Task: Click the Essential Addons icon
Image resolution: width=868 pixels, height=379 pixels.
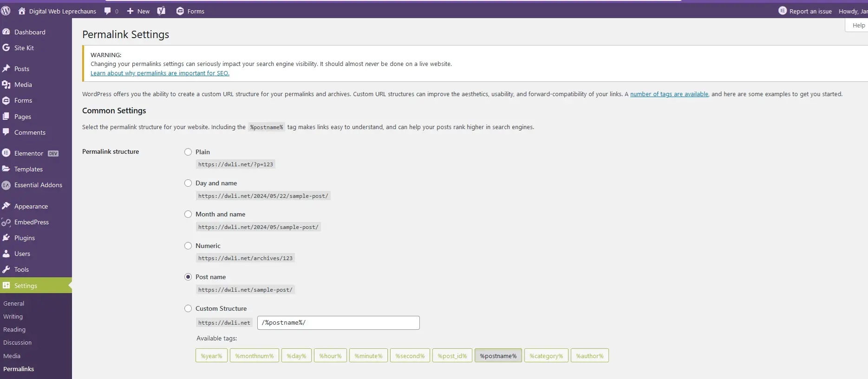Action: (x=6, y=185)
